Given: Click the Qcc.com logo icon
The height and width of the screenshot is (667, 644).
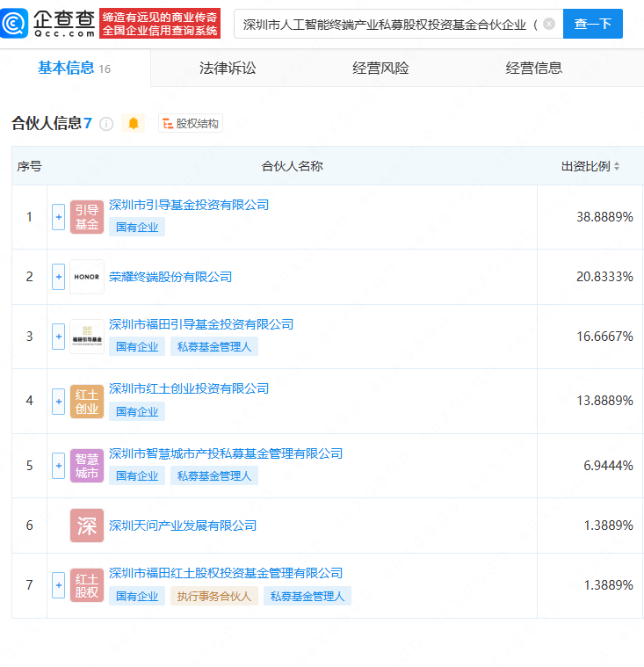Looking at the screenshot, I should (x=14, y=24).
